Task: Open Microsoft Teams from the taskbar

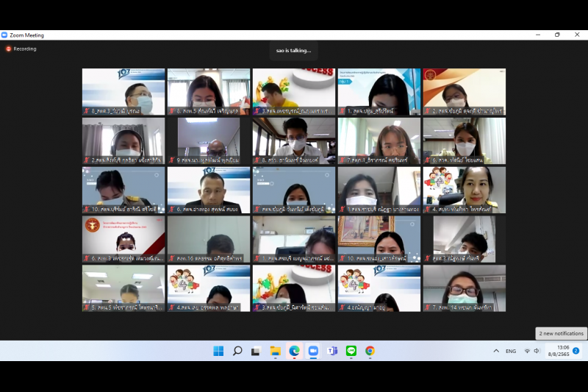Action: tap(332, 351)
